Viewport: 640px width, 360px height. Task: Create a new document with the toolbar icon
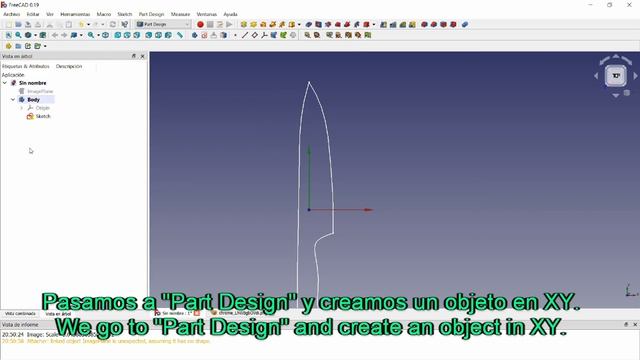pos(8,24)
